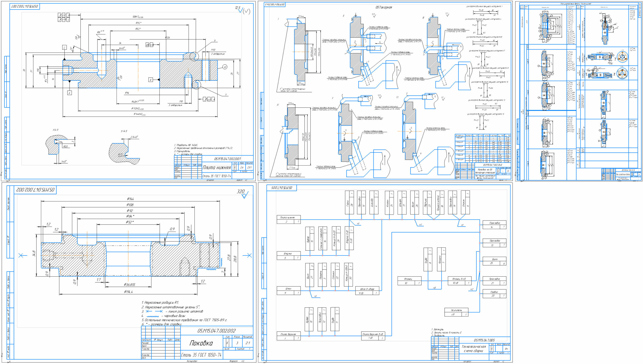Click the 'Фланец 10' box

coord(409,281)
